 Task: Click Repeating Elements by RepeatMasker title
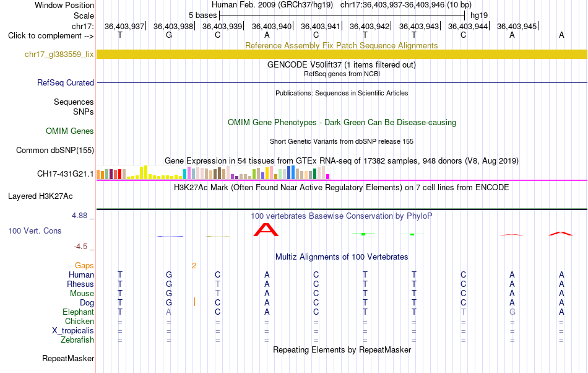pos(342,349)
